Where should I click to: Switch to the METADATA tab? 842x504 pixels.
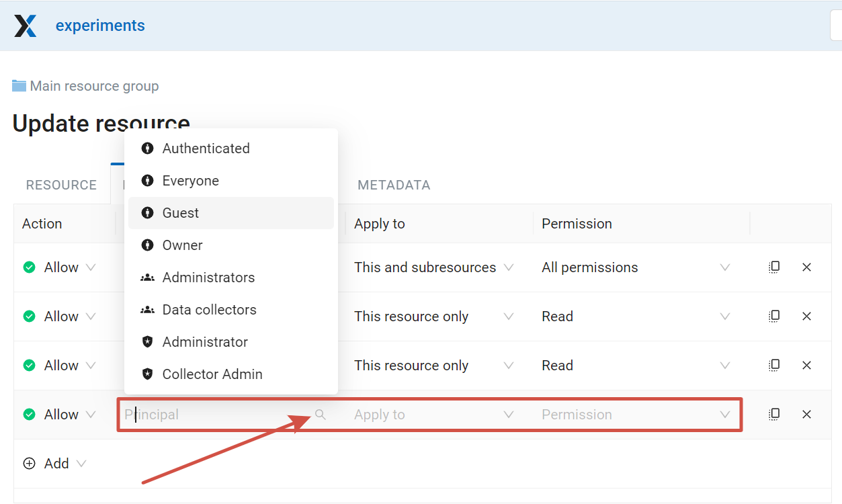394,185
